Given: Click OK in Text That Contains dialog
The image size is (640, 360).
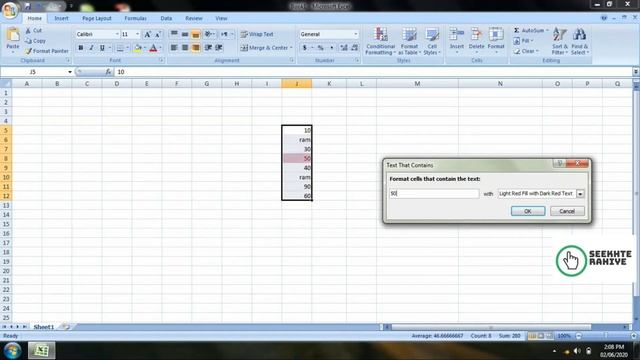Looking at the screenshot, I should coord(528,211).
